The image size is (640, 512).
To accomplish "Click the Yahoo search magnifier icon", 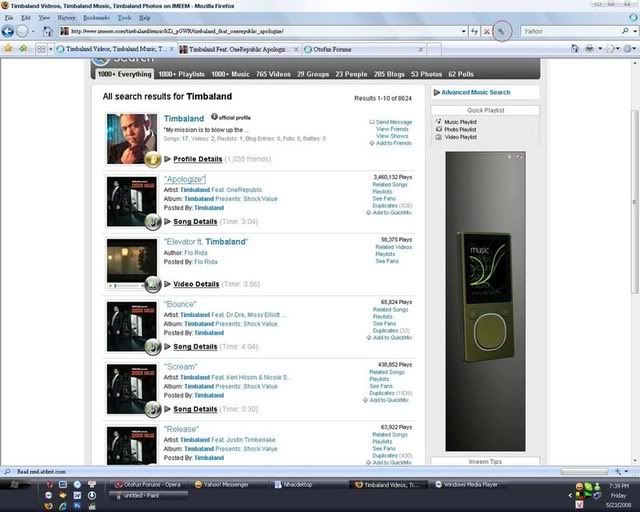I will click(625, 31).
